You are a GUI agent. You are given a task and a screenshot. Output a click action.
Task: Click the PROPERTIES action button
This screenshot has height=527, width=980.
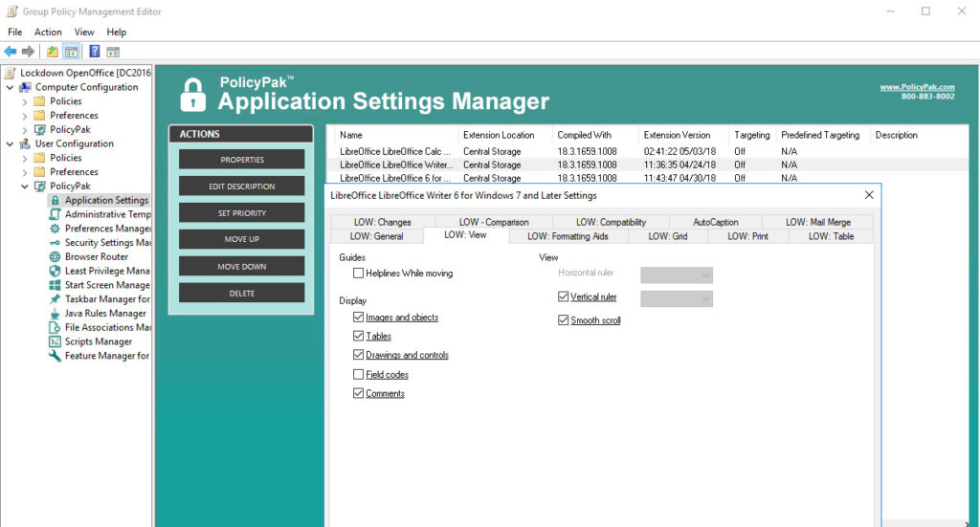click(x=242, y=159)
